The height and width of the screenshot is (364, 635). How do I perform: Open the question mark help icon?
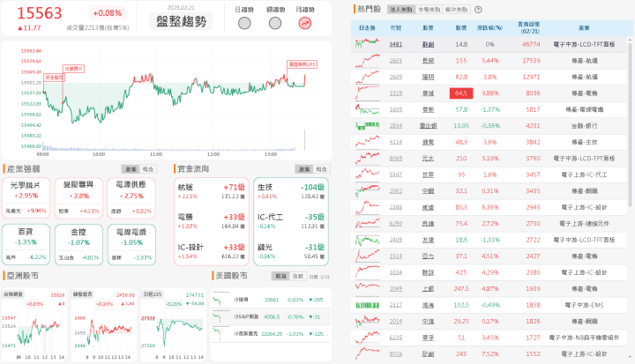click(478, 10)
